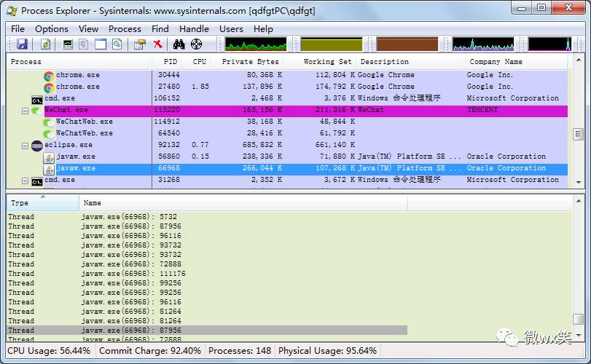Open the process Properties toolbar icon
The height and width of the screenshot is (364, 591).
pyautogui.click(x=139, y=44)
